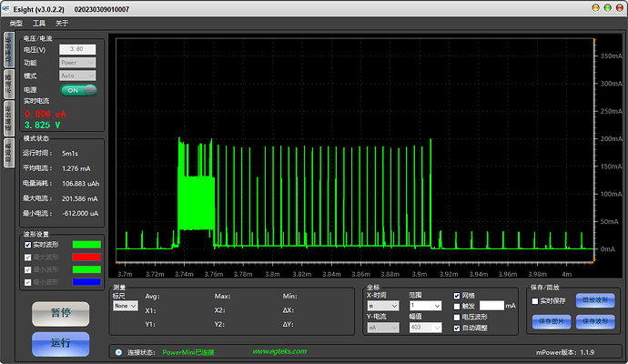Click the 保存图片 save image button
628x364 pixels.
click(551, 321)
